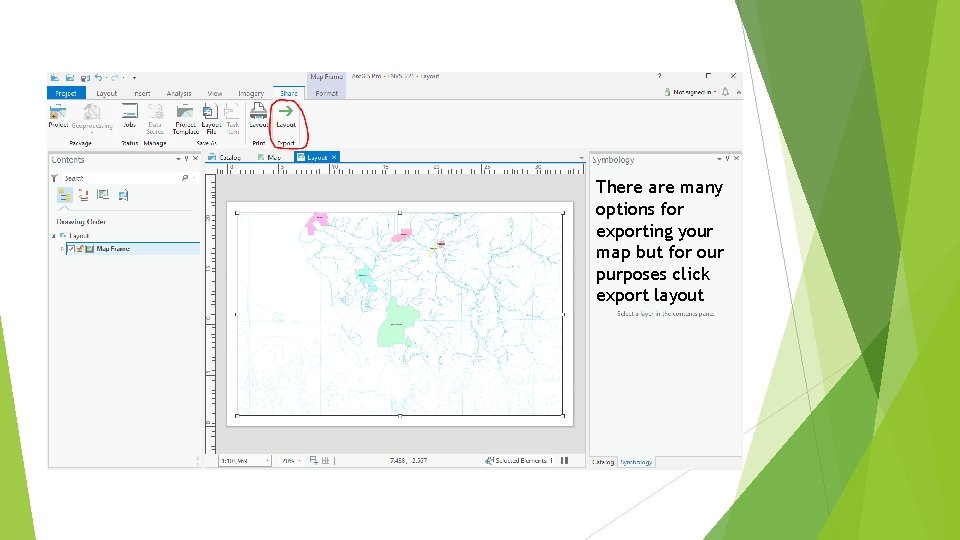Uncheck the Map Frame visibility checkbox
The width and height of the screenshot is (960, 540).
coord(71,249)
